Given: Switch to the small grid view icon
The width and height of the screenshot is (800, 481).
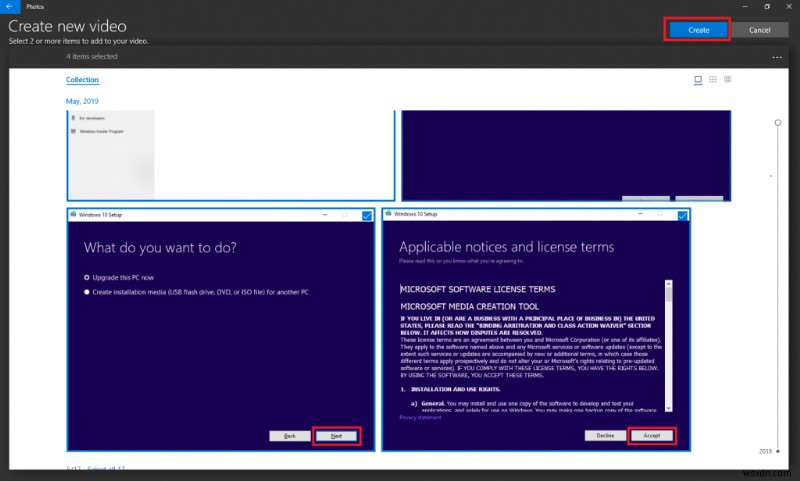Looking at the screenshot, I should (728, 80).
